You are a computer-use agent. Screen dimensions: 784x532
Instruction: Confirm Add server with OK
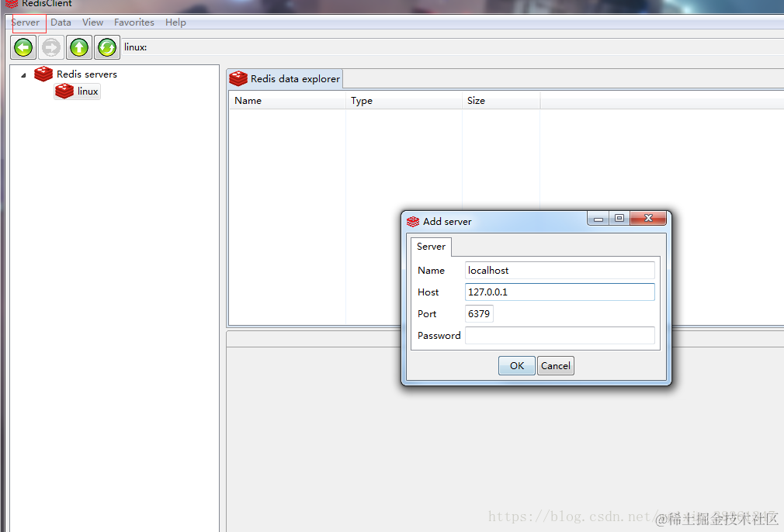pos(517,366)
